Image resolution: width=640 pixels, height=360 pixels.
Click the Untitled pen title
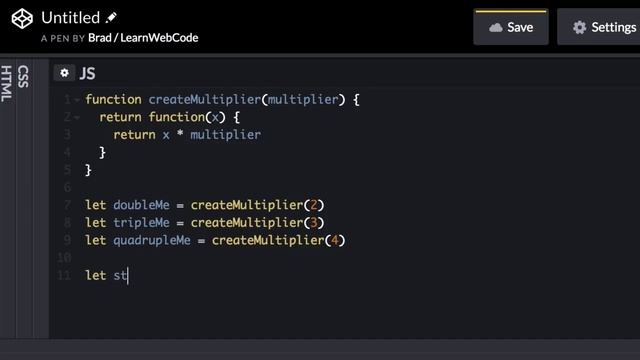click(71, 18)
